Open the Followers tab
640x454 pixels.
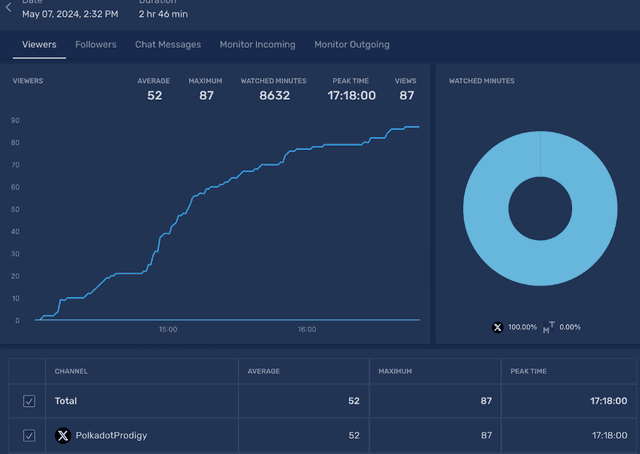[x=96, y=45]
